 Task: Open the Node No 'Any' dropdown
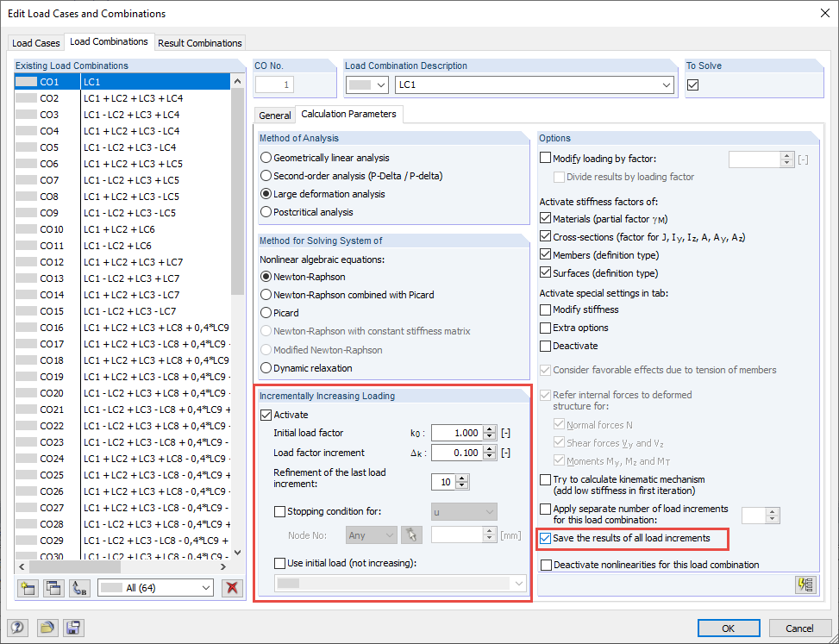pos(372,535)
